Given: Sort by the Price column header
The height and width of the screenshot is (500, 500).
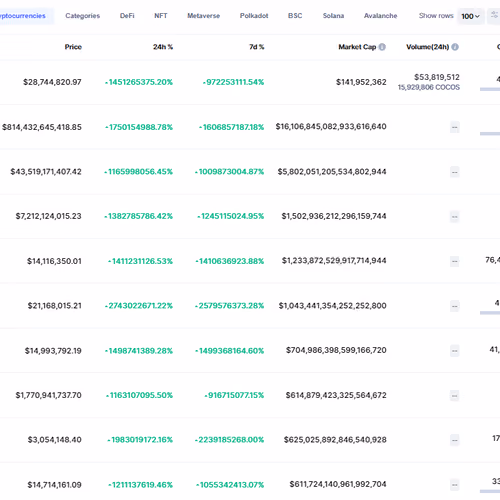Looking at the screenshot, I should (73, 47).
